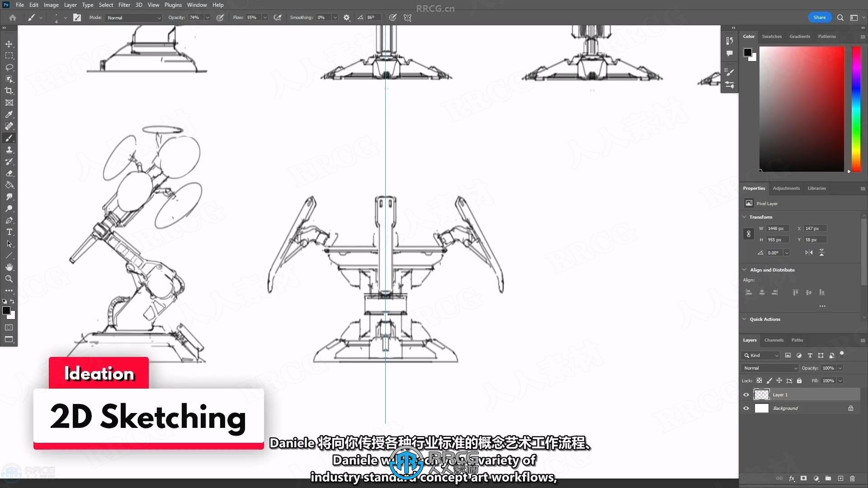
Task: Open the Flow slider dropdown arrow
Action: coord(265,18)
